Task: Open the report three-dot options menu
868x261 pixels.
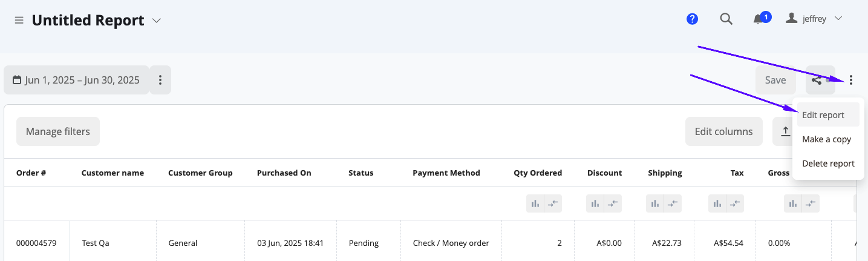Action: coord(851,80)
